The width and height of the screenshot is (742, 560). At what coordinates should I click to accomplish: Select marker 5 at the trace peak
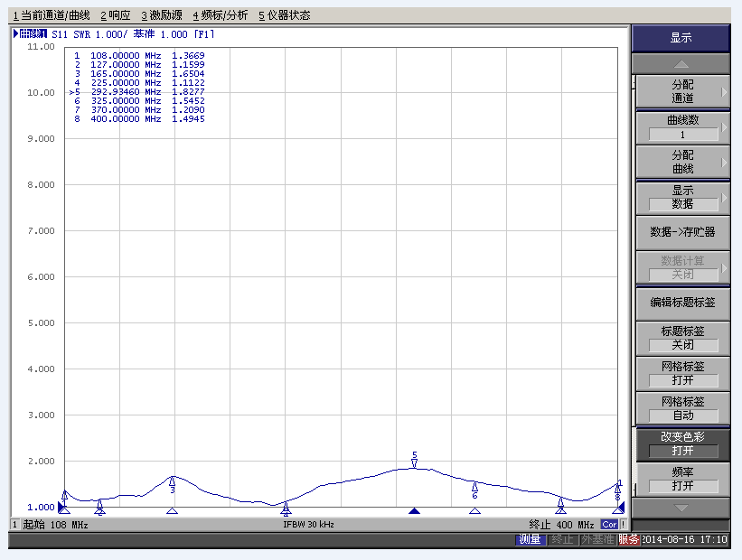click(x=414, y=461)
